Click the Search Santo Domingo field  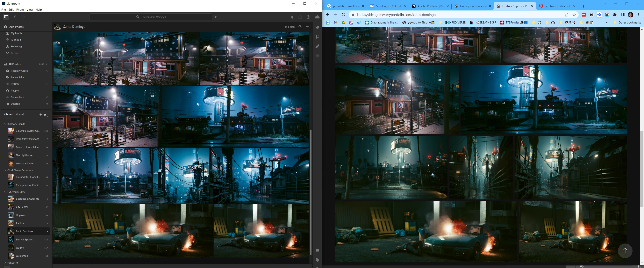[x=154, y=17]
